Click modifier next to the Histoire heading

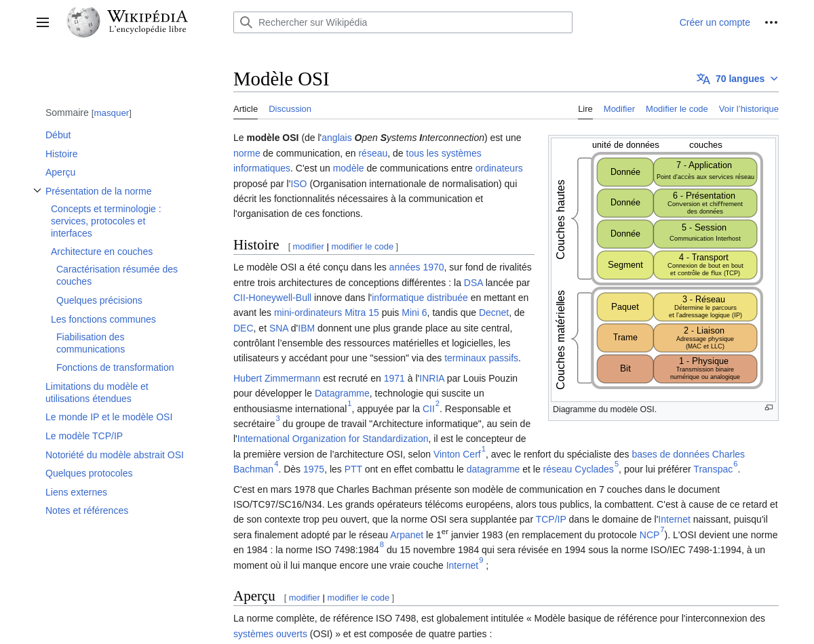[x=309, y=247]
